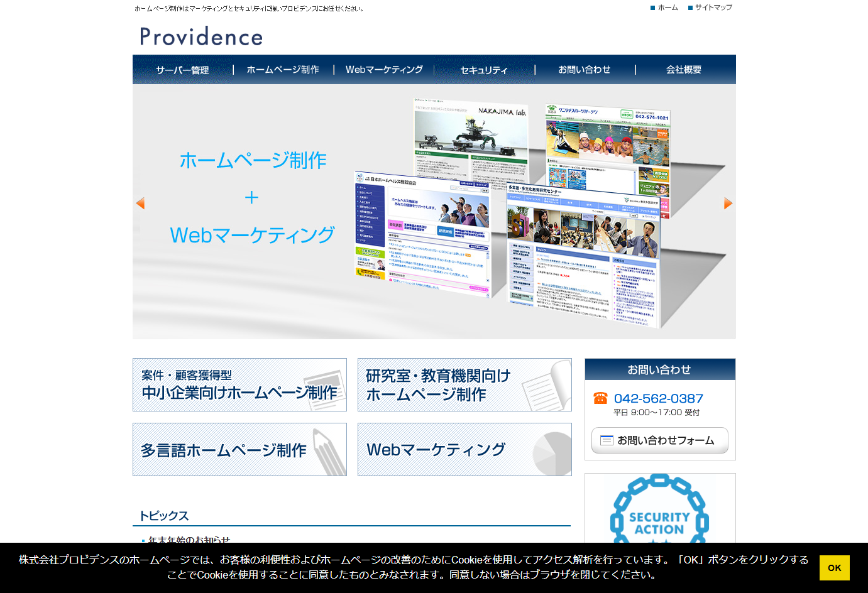Click the 日本ホームヘルス機器協会 website thumbnail
This screenshot has width=868, height=593.
(x=424, y=234)
